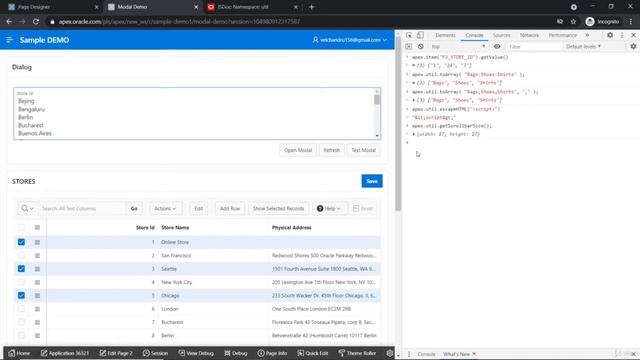This screenshot has width=640, height=360.
Task: Open the hamburger navigation menu icon
Action: click(x=9, y=40)
